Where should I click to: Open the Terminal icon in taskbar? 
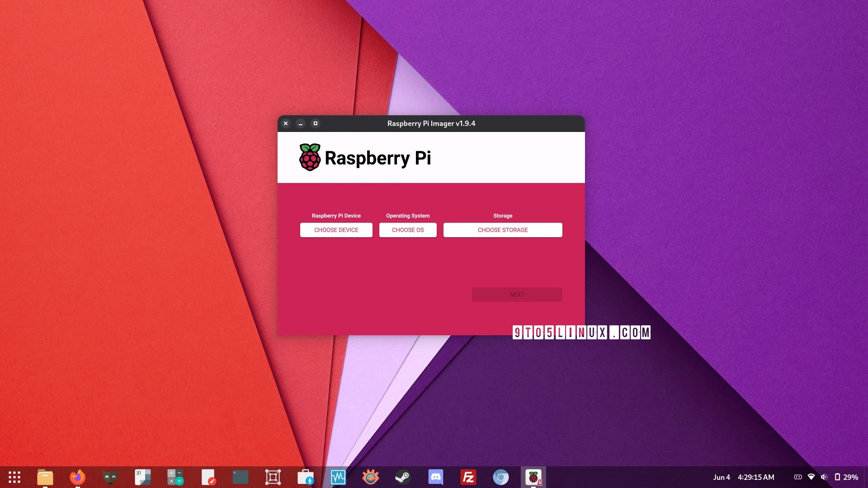click(x=240, y=477)
